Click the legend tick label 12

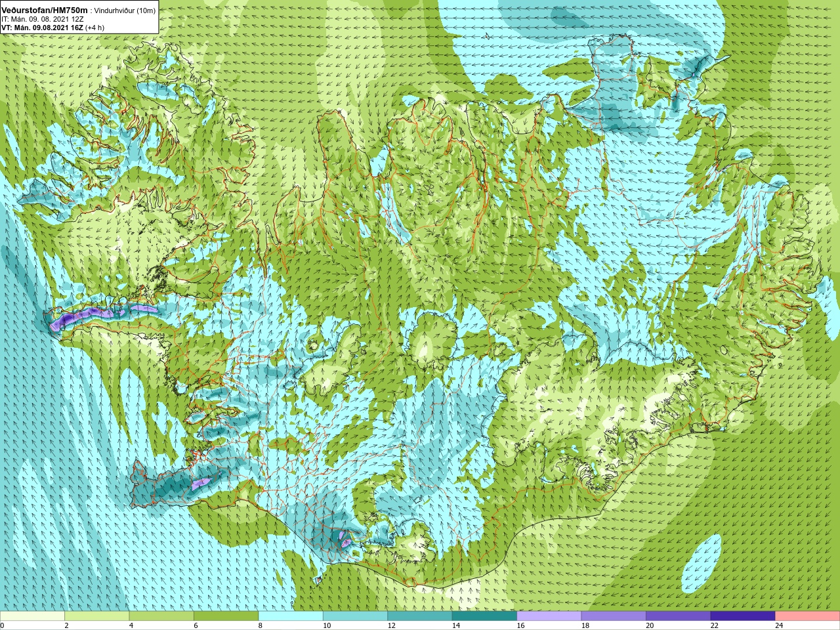pos(391,625)
